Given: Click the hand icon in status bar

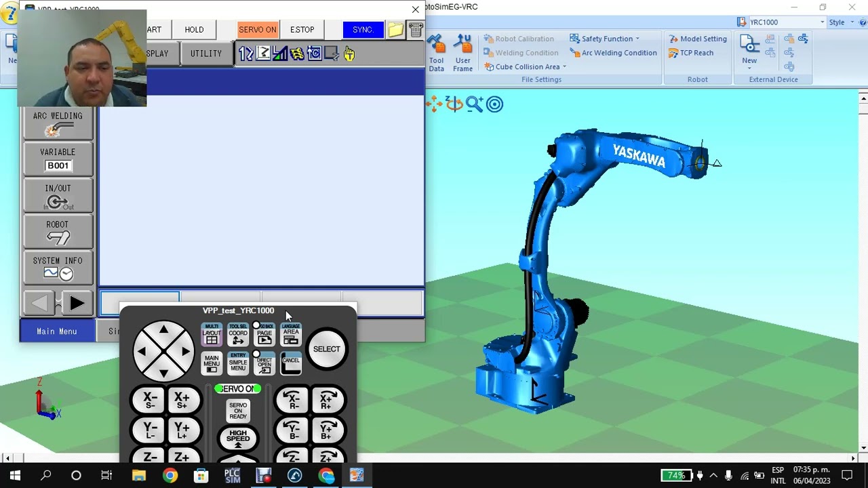Looking at the screenshot, I should coord(349,54).
